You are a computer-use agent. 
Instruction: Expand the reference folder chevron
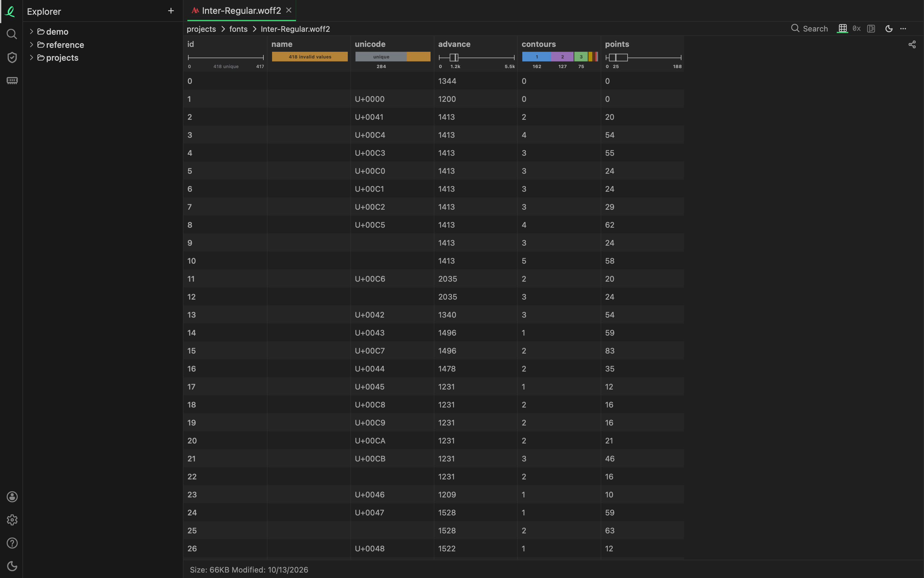31,45
